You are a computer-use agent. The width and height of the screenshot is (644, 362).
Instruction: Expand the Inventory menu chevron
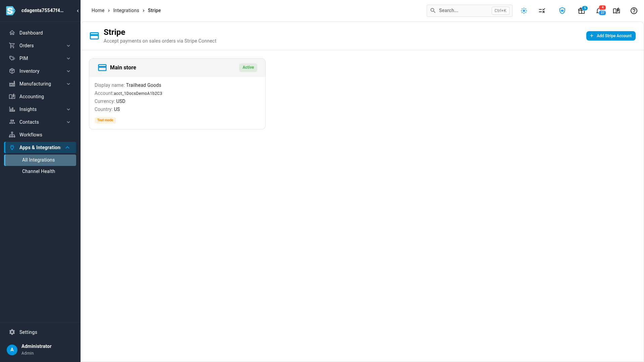pyautogui.click(x=68, y=71)
